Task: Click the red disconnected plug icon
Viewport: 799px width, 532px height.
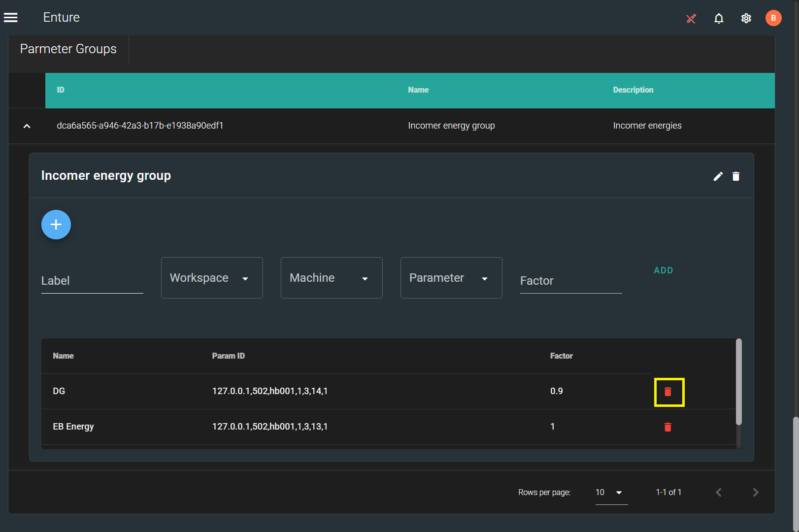Action: 691,18
